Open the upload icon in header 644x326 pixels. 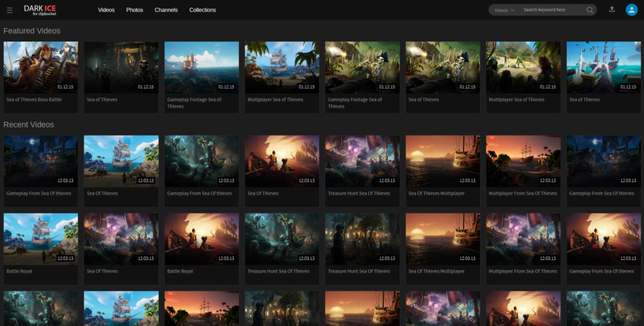612,9
